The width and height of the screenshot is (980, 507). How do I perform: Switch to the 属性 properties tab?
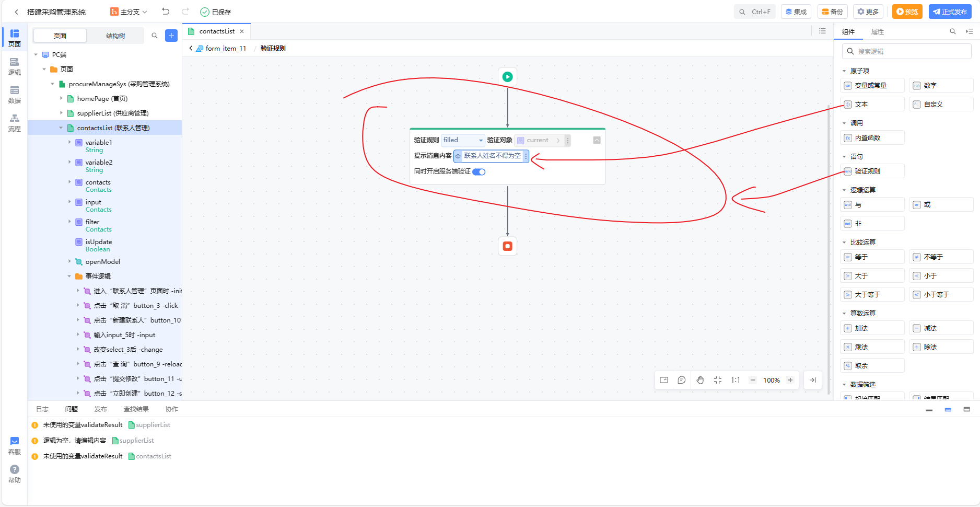tap(878, 32)
